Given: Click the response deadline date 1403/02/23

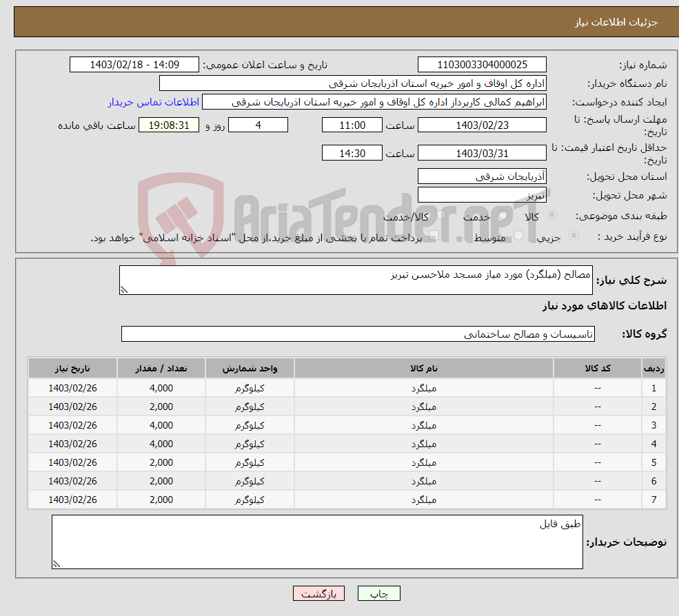Looking at the screenshot, I should [482, 125].
